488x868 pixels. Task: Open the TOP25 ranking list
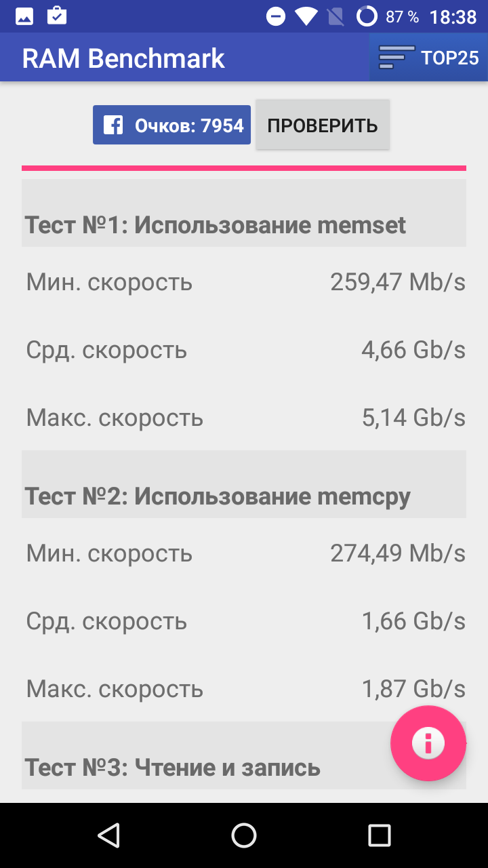(428, 58)
